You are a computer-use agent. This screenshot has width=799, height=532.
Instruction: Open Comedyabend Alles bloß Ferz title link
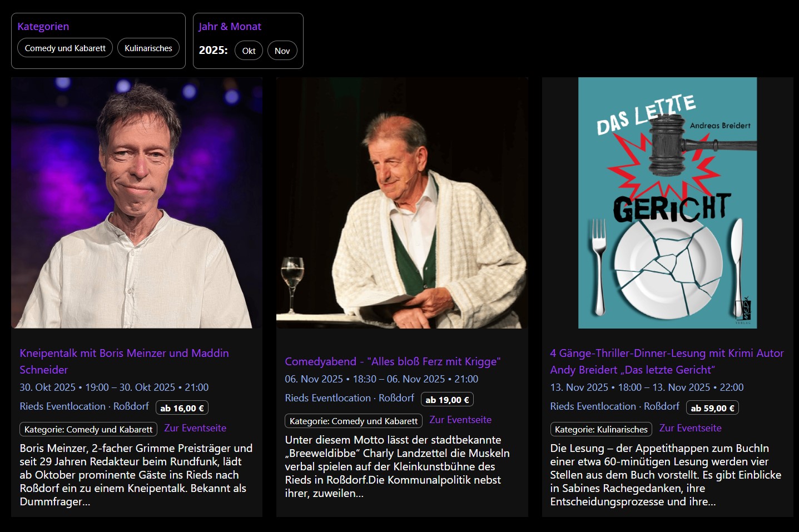393,361
